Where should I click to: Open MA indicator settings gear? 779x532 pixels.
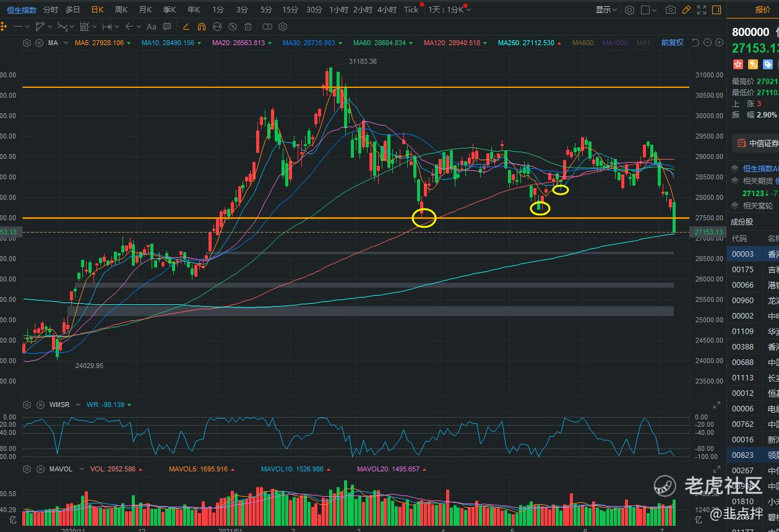click(27, 43)
